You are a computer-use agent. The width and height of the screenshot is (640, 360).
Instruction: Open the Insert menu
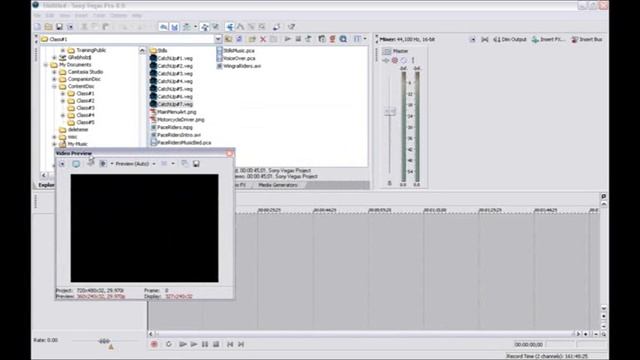[81, 16]
